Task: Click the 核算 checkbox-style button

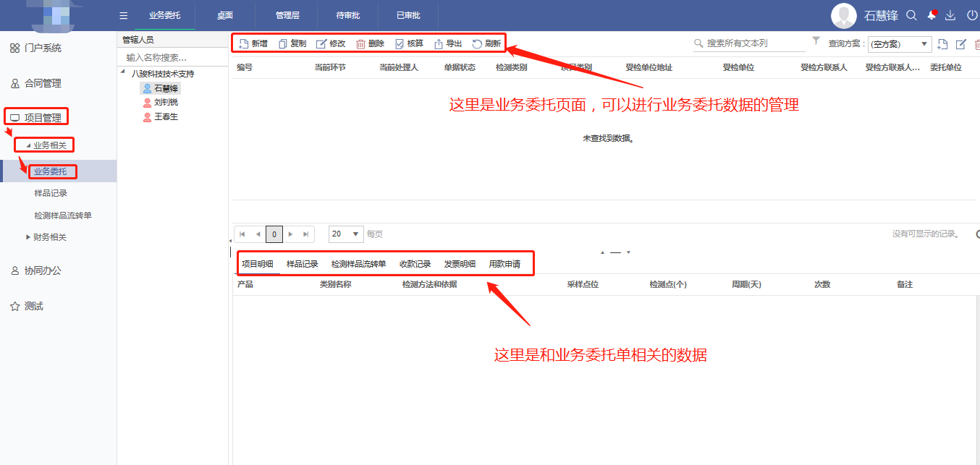Action: click(x=400, y=43)
